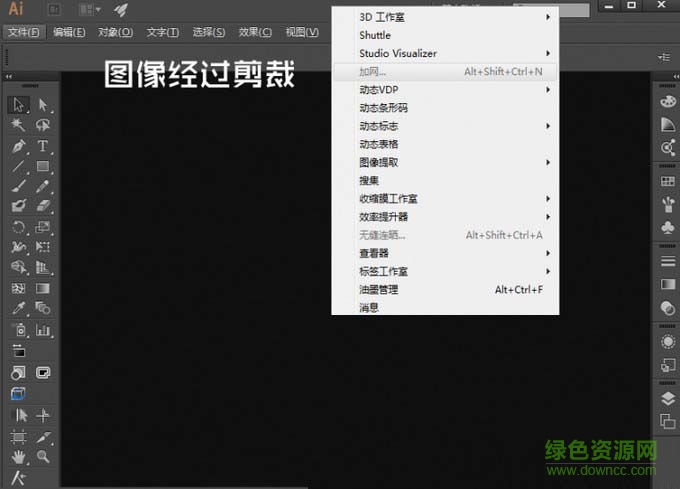Choose the Eraser tool
Image resolution: width=680 pixels, height=489 pixels.
(42, 205)
